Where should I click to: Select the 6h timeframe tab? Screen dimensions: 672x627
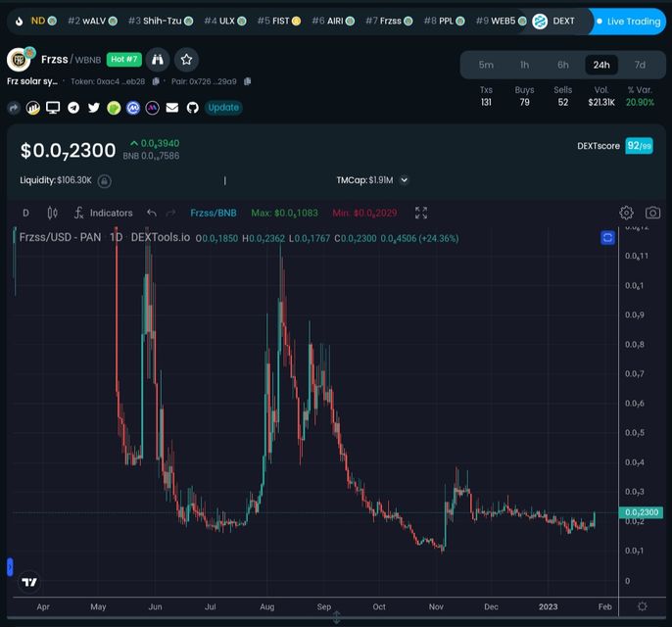coord(563,65)
